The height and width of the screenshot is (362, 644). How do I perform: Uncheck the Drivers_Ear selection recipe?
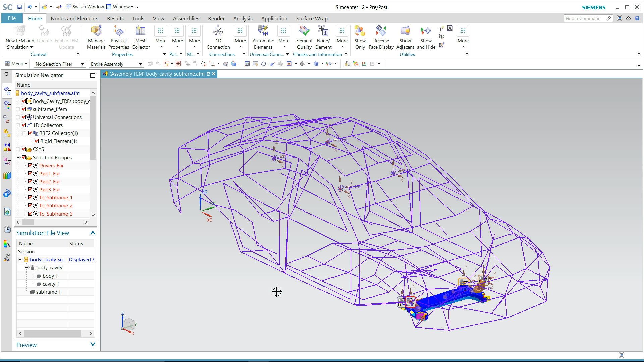coord(31,165)
